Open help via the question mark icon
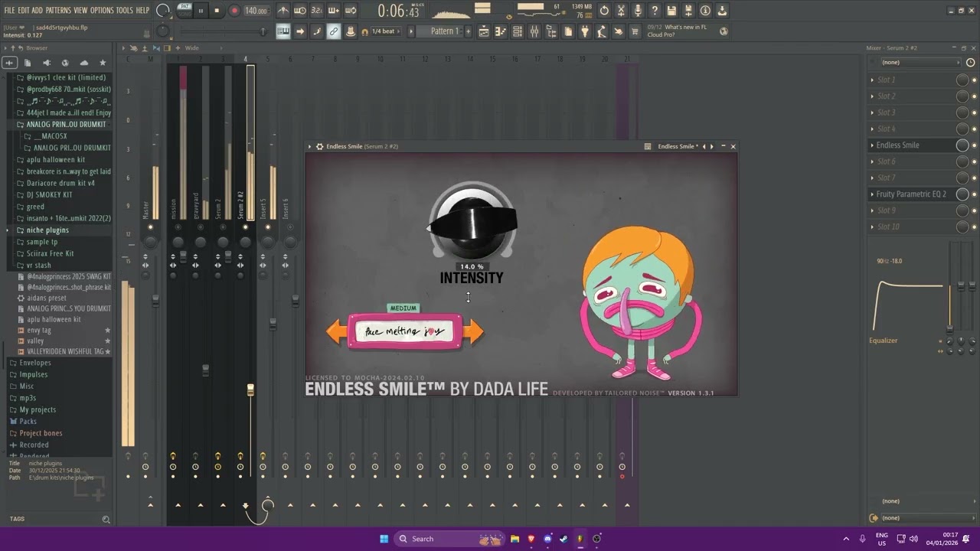Viewport: 980px width, 551px height. [655, 11]
